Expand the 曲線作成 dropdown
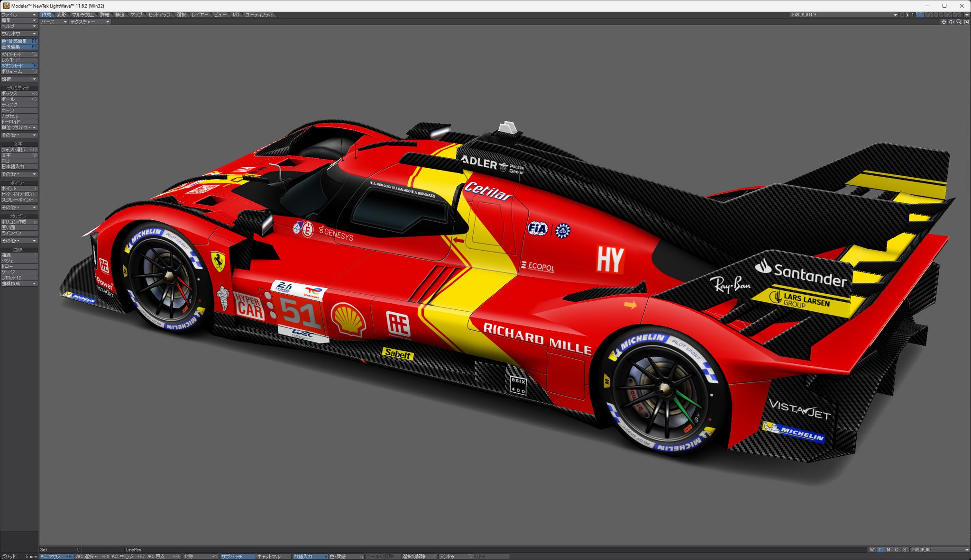The width and height of the screenshot is (971, 560). pos(19,283)
